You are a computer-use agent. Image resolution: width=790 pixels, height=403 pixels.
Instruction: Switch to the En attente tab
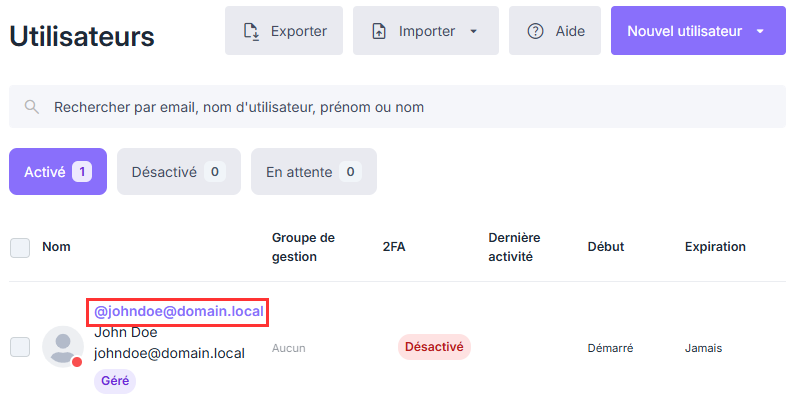(314, 172)
